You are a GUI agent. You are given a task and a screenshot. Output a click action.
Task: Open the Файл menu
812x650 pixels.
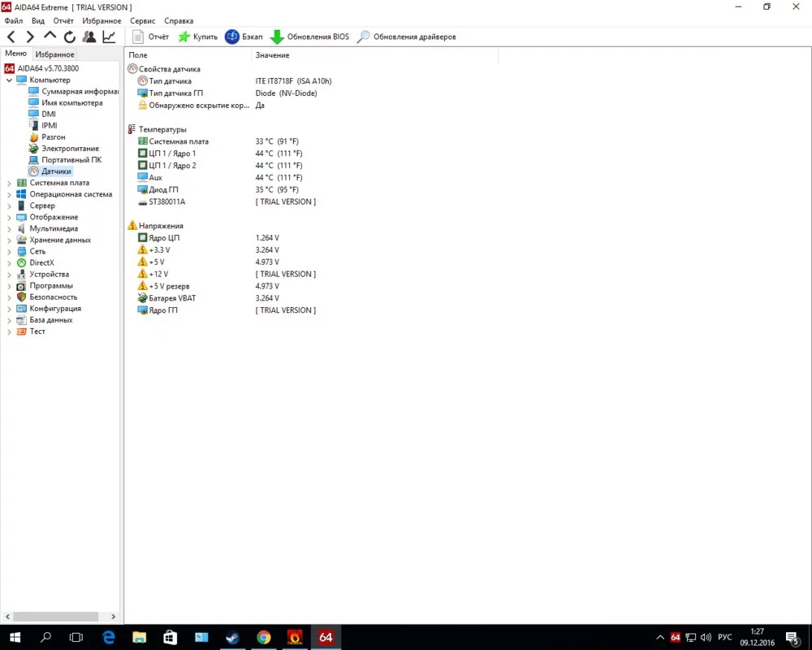click(14, 21)
